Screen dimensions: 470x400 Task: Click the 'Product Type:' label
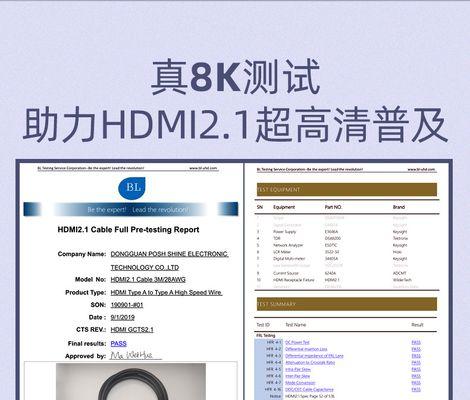pyautogui.click(x=86, y=292)
